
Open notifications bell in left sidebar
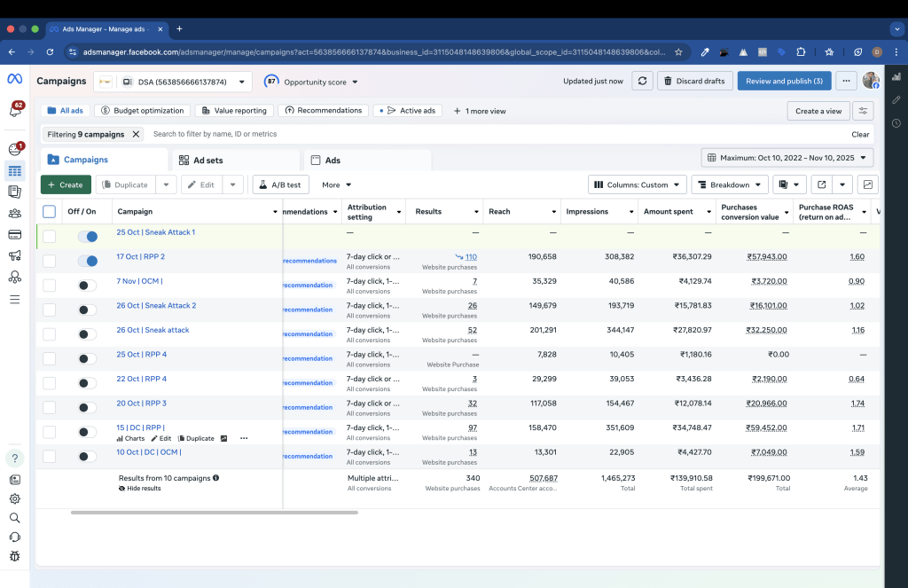point(14,111)
